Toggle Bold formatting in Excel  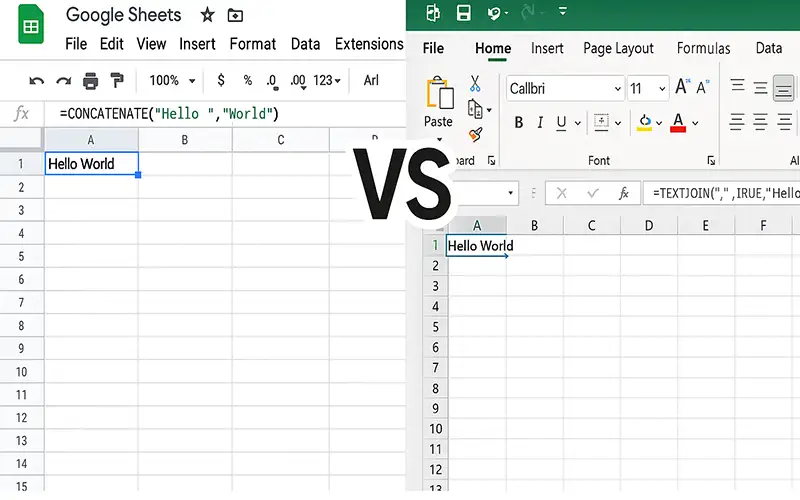coord(518,123)
